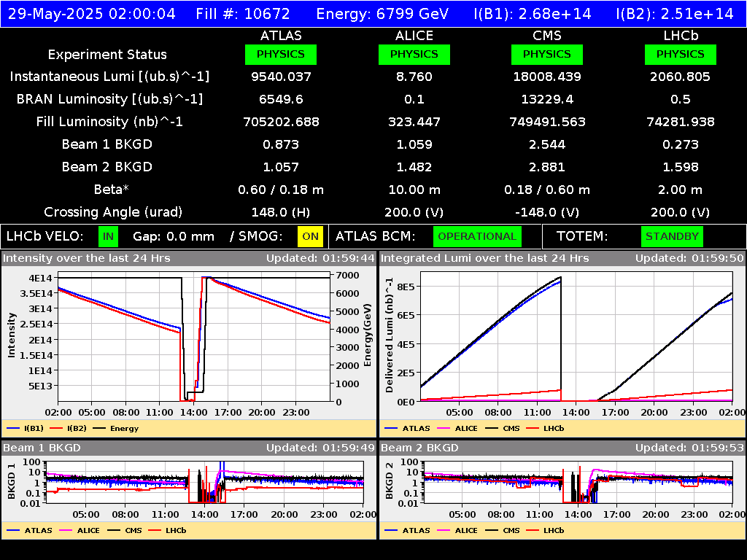Click ATLAS BRAN luminosity value 6549.6
Screen dimensions: 747x560
[x=281, y=99]
